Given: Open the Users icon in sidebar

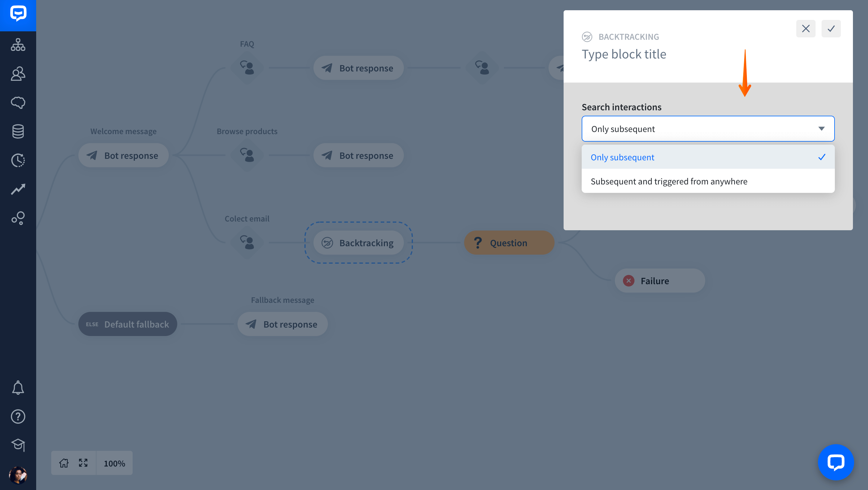Looking at the screenshot, I should tap(18, 74).
